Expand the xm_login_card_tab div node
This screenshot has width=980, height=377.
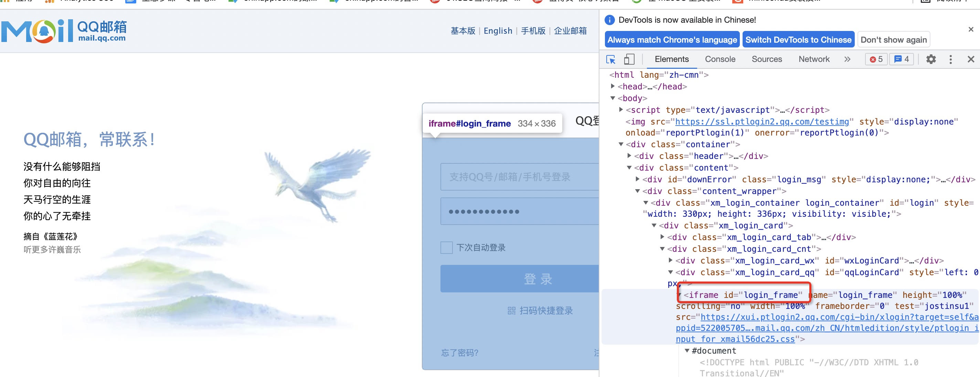[x=662, y=237]
